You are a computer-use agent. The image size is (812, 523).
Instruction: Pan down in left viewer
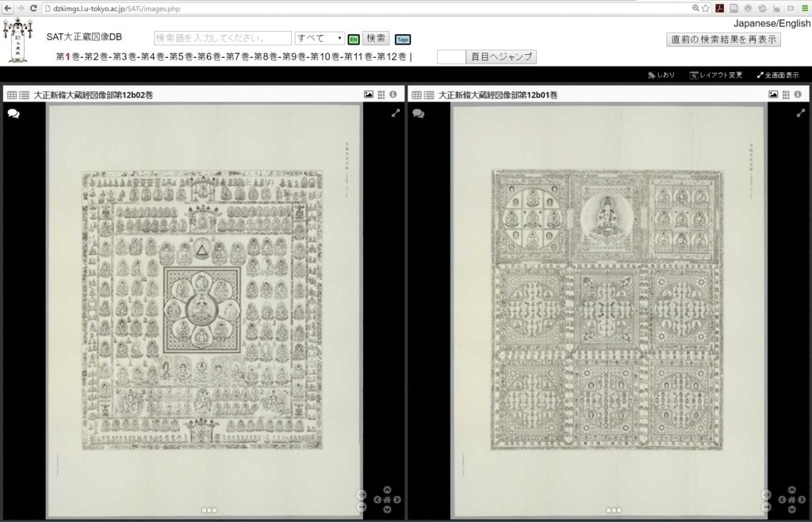(x=387, y=510)
